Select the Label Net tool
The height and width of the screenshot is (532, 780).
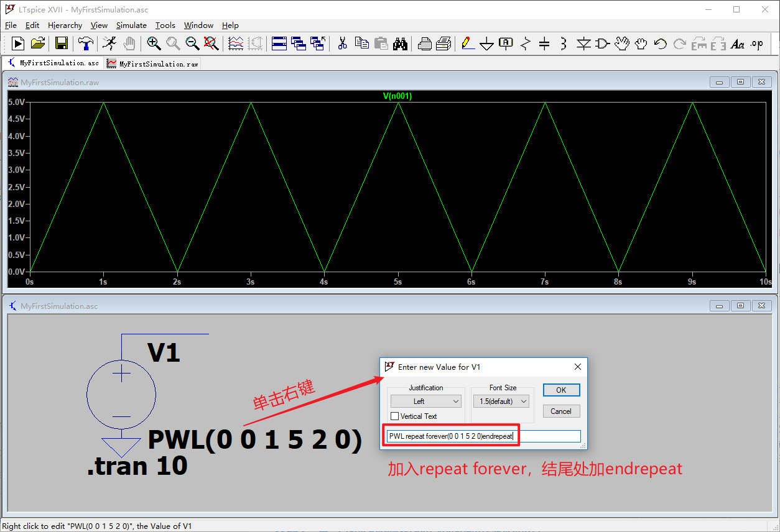pos(506,44)
